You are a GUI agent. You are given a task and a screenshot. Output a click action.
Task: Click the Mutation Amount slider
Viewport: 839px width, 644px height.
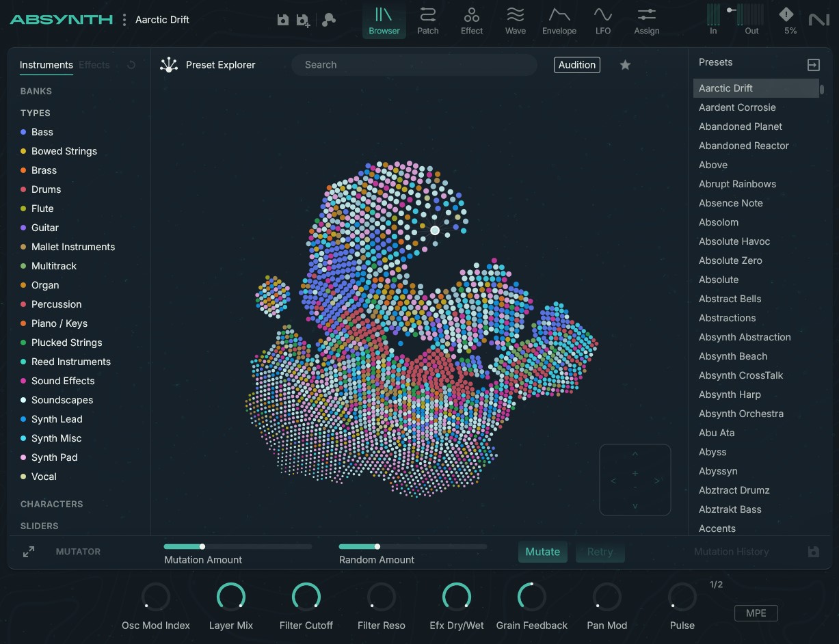tap(237, 547)
